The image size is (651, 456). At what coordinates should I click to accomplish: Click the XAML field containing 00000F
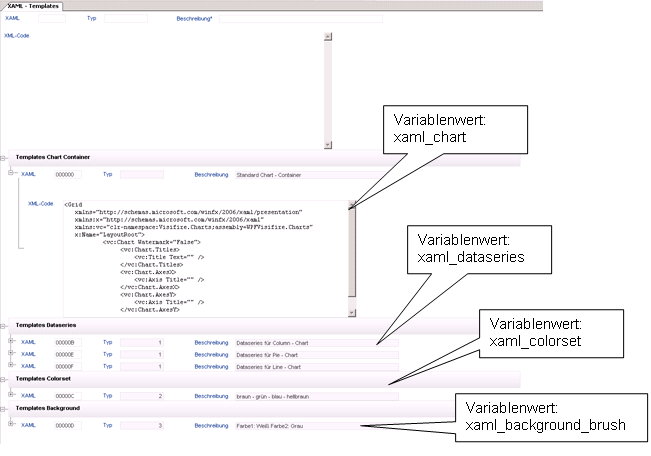tap(68, 367)
